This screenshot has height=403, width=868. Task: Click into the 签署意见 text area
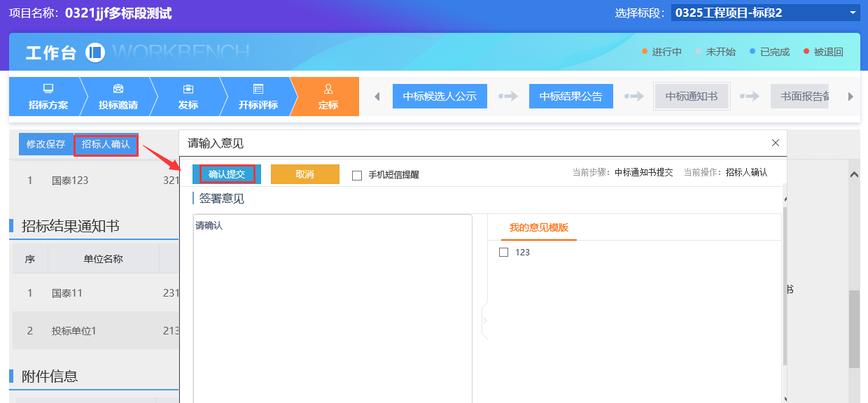click(x=332, y=308)
